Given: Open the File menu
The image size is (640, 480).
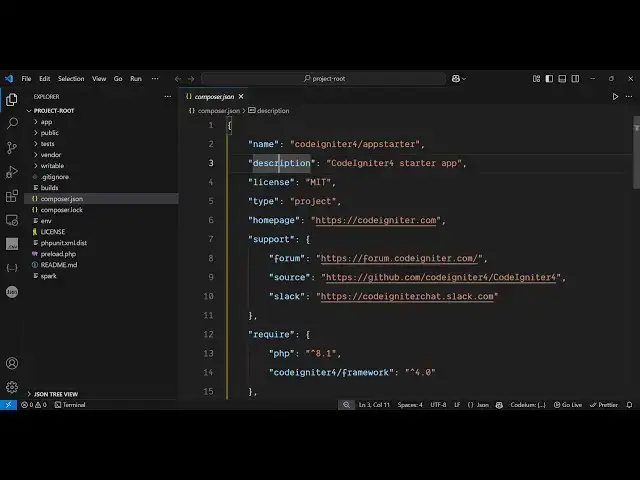Looking at the screenshot, I should pos(26,78).
